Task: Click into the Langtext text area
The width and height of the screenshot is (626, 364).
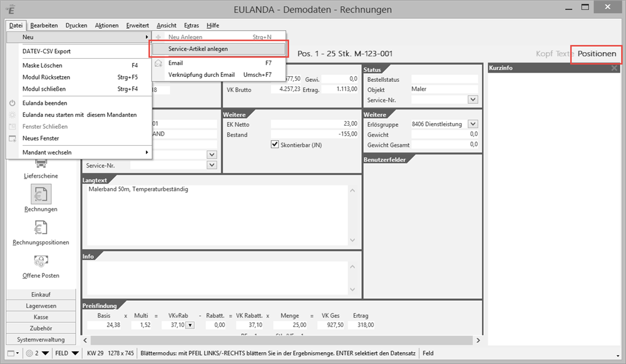Action: point(217,215)
